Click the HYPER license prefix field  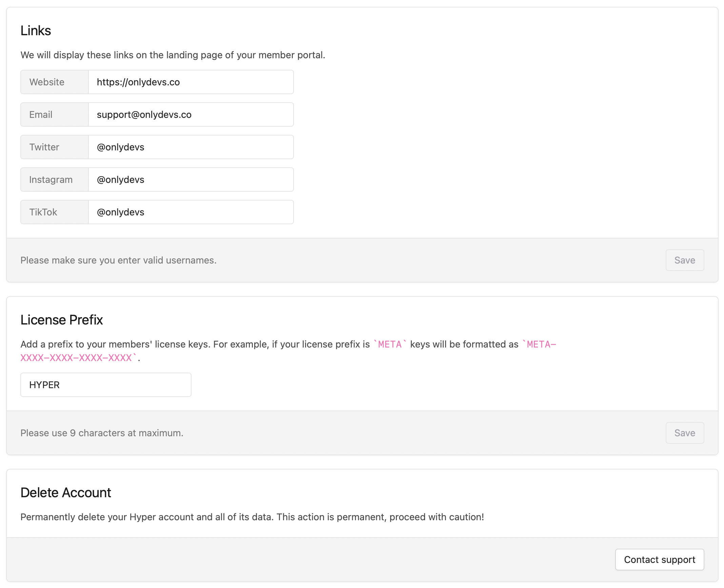coord(106,385)
